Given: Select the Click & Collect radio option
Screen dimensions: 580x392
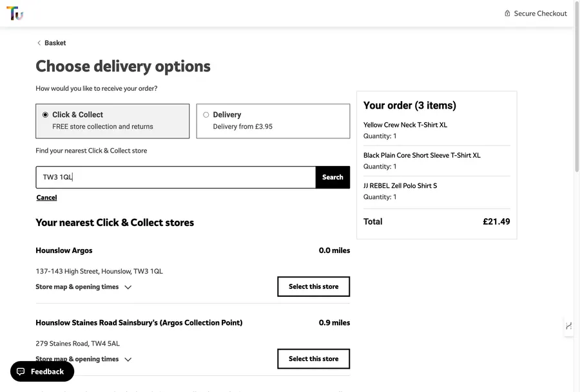Looking at the screenshot, I should click(45, 115).
